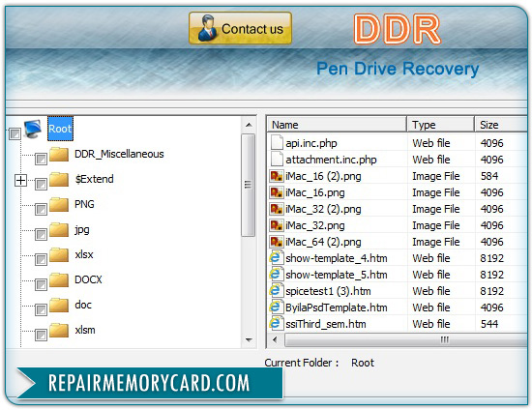Select the iMac_16 (2).png image icon
This screenshot has height=410, width=532.
point(277,176)
